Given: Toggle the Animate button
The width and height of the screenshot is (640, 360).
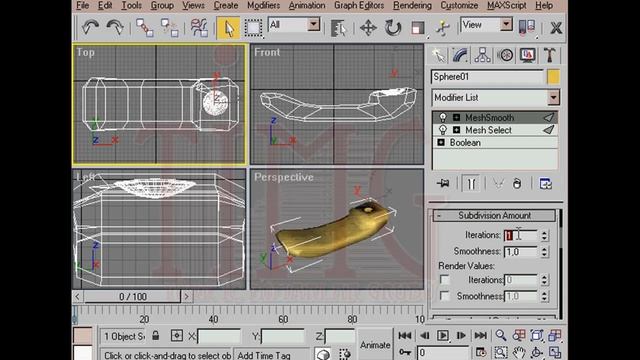Looking at the screenshot, I should (x=375, y=345).
